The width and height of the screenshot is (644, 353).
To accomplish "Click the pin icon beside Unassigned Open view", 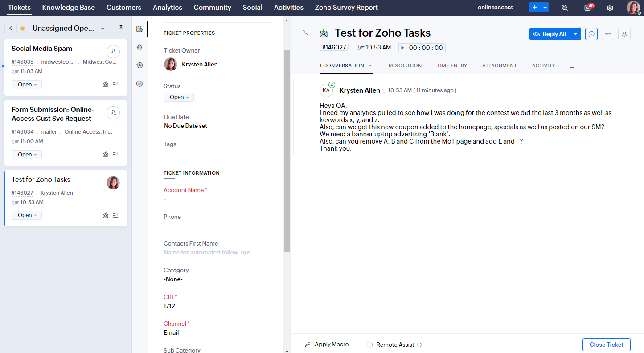I will (120, 28).
